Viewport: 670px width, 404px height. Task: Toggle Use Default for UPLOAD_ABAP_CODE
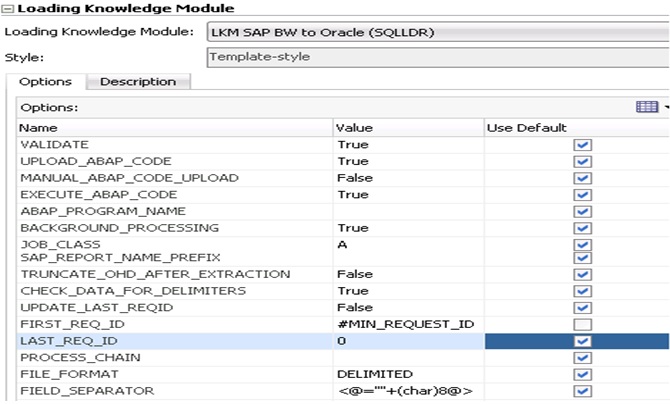pos(582,162)
